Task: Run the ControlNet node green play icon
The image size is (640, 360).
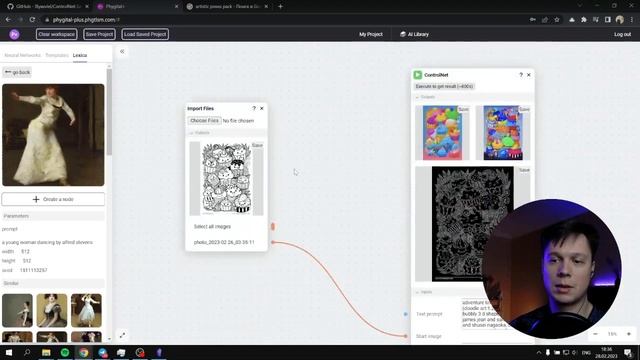Action: [418, 75]
